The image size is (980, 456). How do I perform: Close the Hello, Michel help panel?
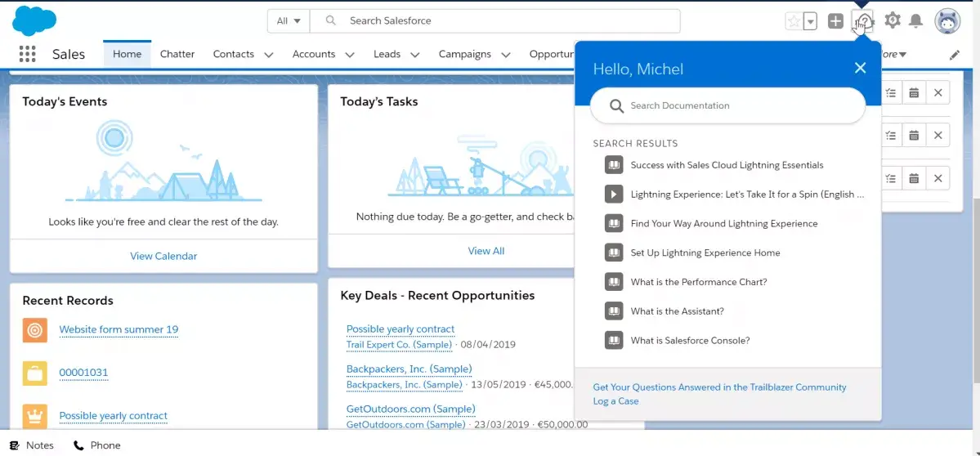point(861,68)
